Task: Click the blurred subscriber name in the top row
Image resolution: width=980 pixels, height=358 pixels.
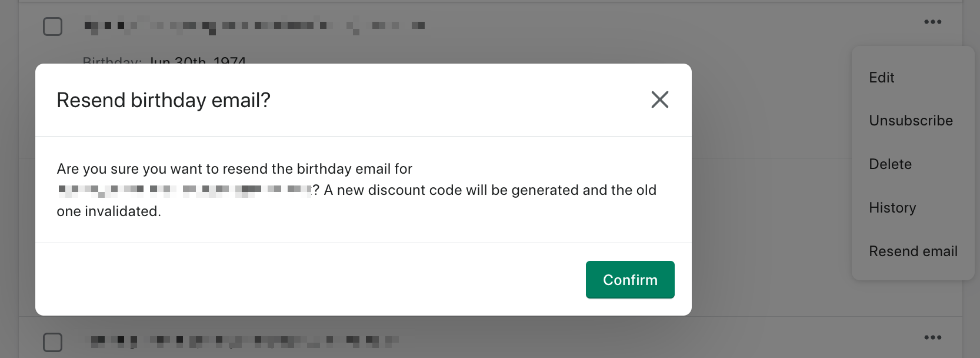Action: click(x=254, y=26)
